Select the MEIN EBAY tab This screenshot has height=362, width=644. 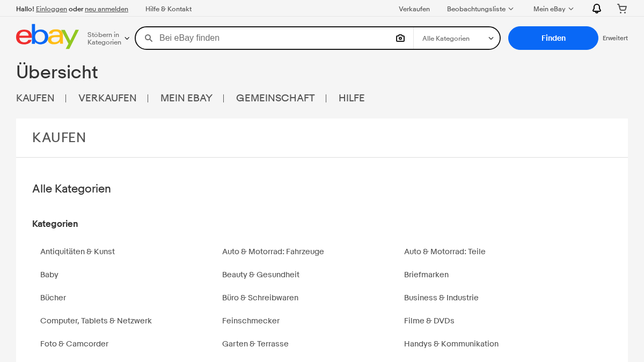(x=186, y=98)
